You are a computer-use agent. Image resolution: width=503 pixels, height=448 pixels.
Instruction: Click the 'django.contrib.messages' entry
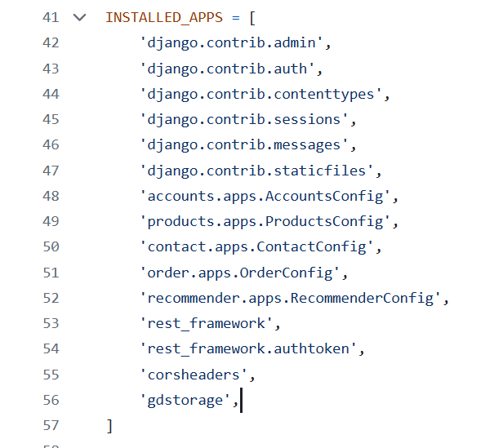point(244,145)
